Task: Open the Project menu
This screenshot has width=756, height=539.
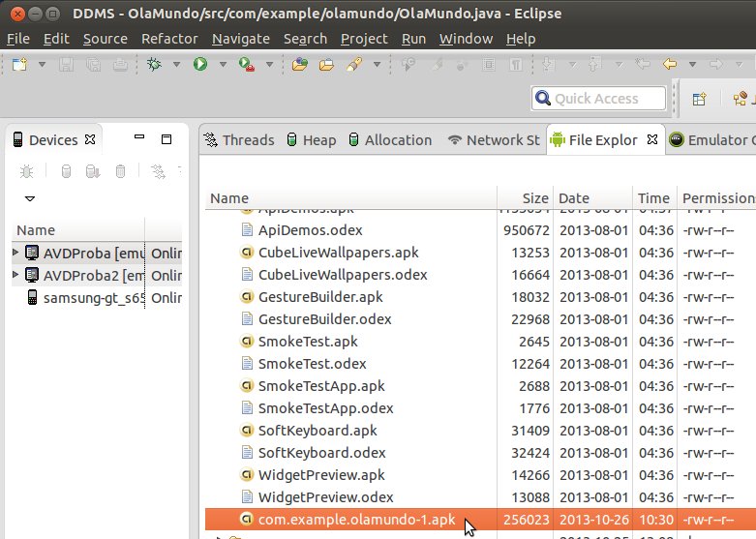Action: [364, 39]
